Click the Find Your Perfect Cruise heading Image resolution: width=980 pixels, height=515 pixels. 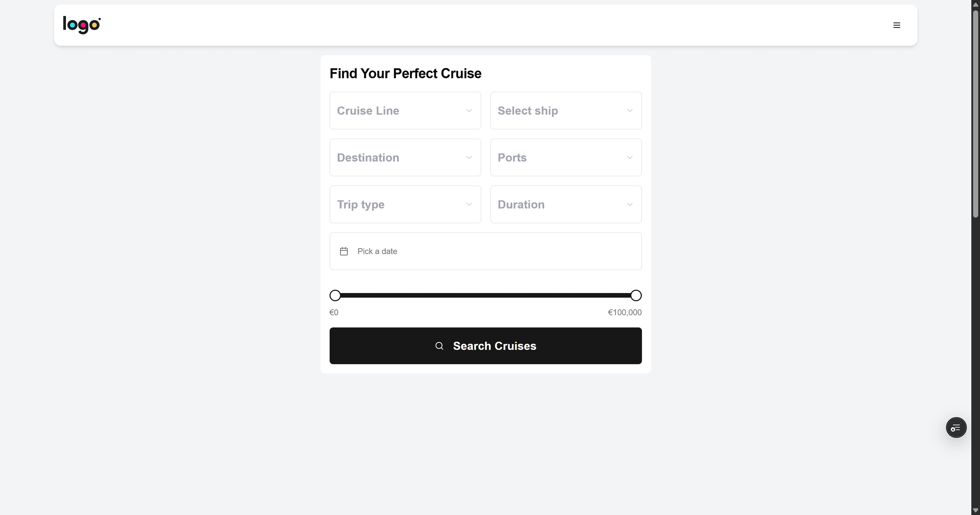(x=406, y=73)
